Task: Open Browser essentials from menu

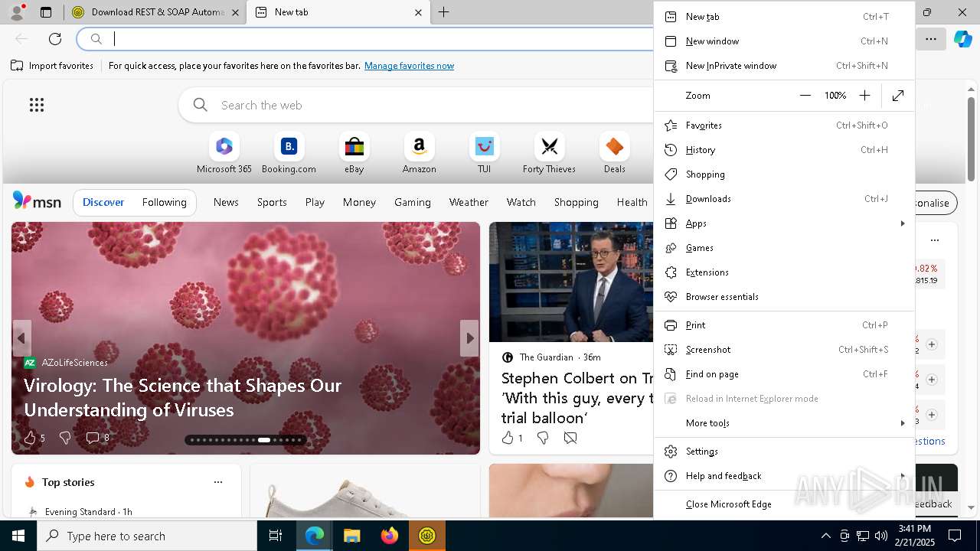Action: (784, 297)
